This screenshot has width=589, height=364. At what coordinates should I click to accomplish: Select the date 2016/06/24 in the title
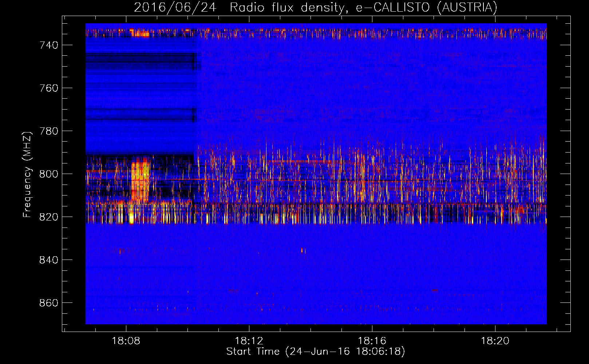[x=175, y=8]
